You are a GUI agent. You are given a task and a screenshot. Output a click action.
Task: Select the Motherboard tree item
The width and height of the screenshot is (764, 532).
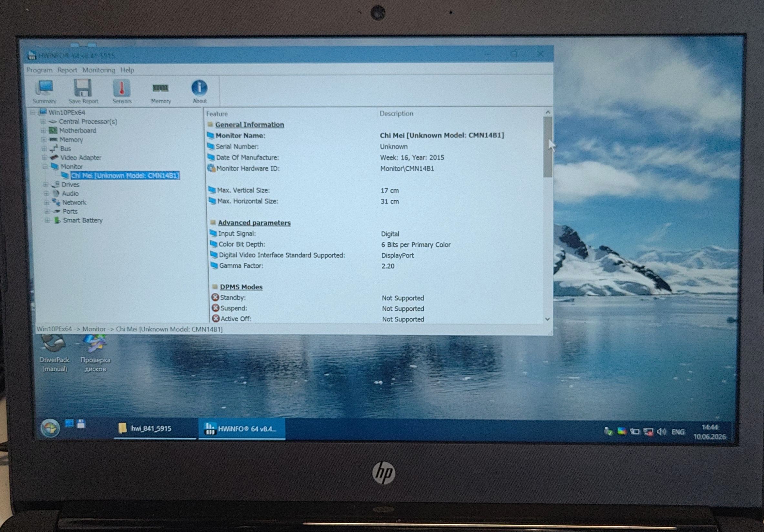coord(77,131)
